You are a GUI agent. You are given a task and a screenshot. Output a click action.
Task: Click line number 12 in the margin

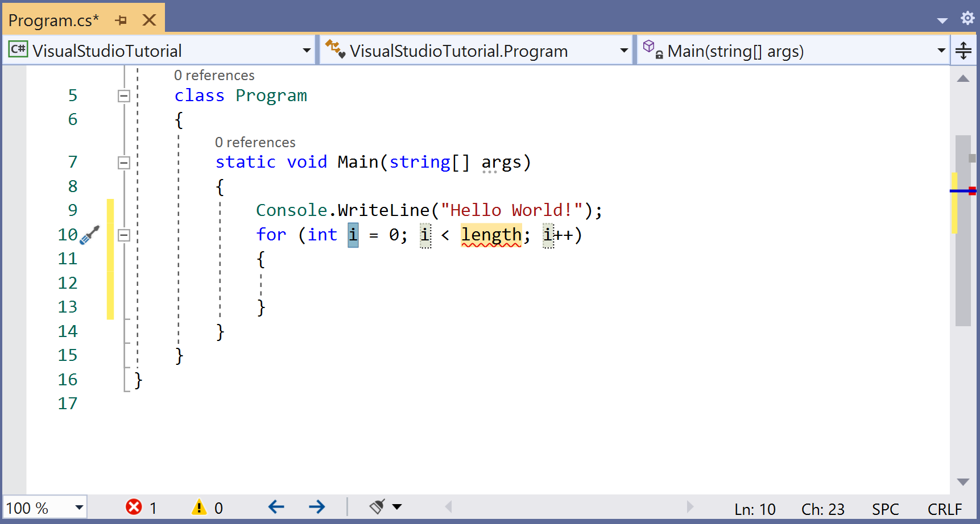68,283
